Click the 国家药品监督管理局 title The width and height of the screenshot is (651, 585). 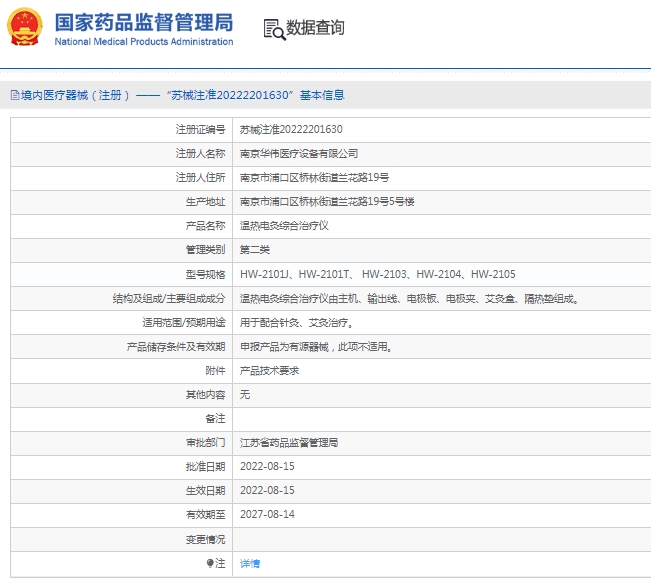(144, 22)
